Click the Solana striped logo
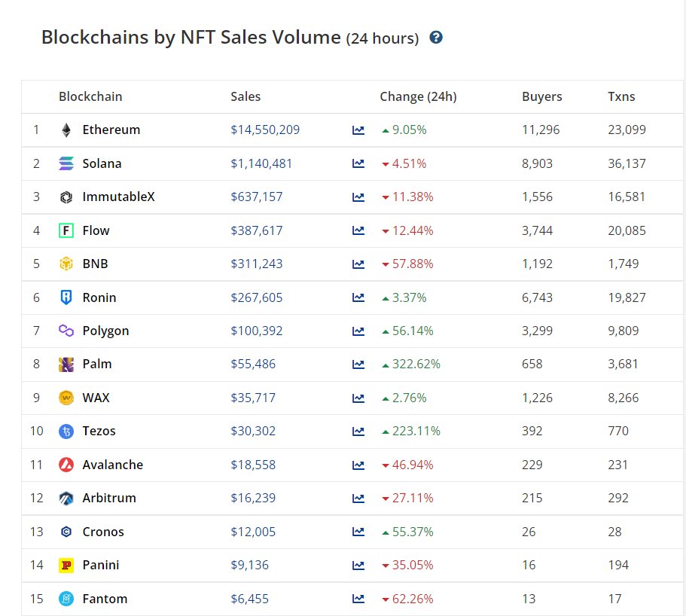This screenshot has width=686, height=616. [66, 163]
